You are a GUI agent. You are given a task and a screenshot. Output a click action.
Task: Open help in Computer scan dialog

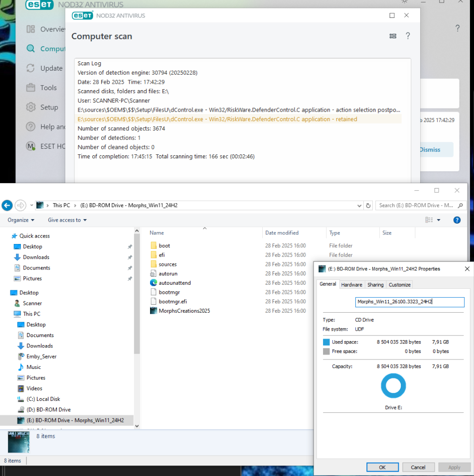pyautogui.click(x=408, y=36)
